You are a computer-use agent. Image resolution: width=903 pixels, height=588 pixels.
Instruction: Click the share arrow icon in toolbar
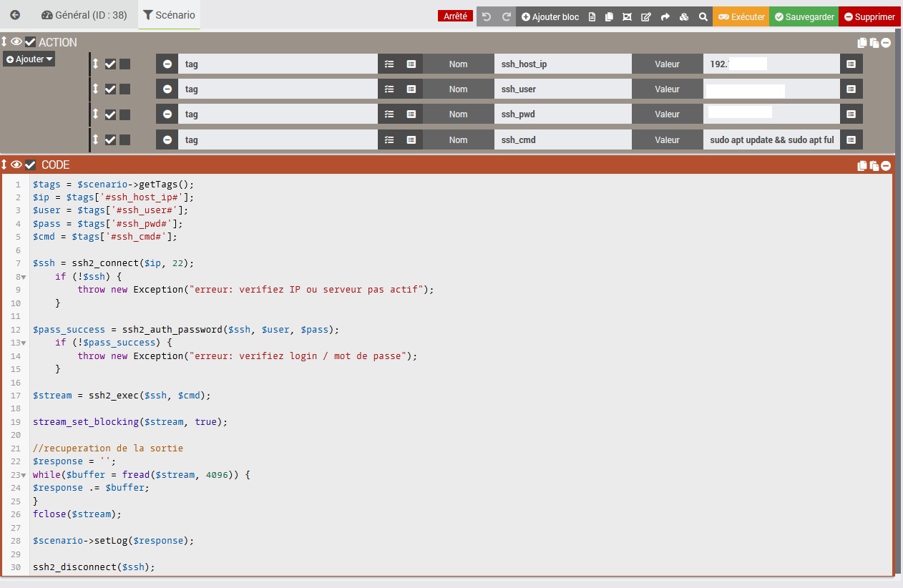tap(665, 16)
